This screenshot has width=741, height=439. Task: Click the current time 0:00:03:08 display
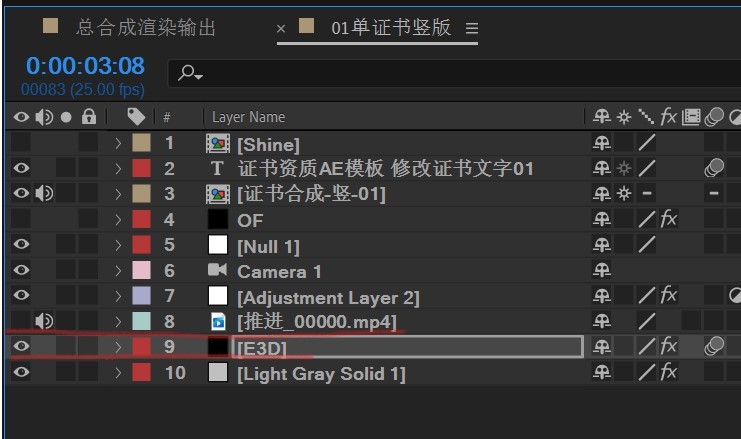(85, 66)
